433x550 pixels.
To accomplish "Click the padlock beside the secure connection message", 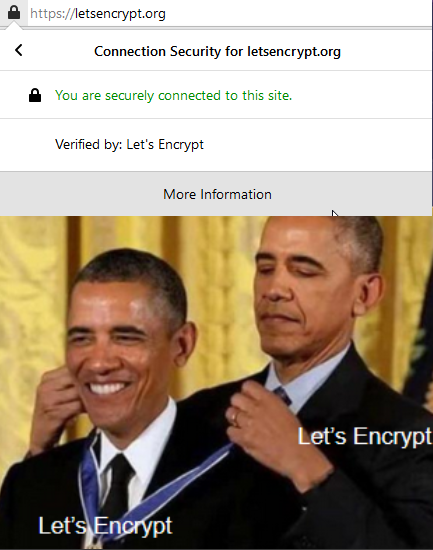I will tap(35, 95).
